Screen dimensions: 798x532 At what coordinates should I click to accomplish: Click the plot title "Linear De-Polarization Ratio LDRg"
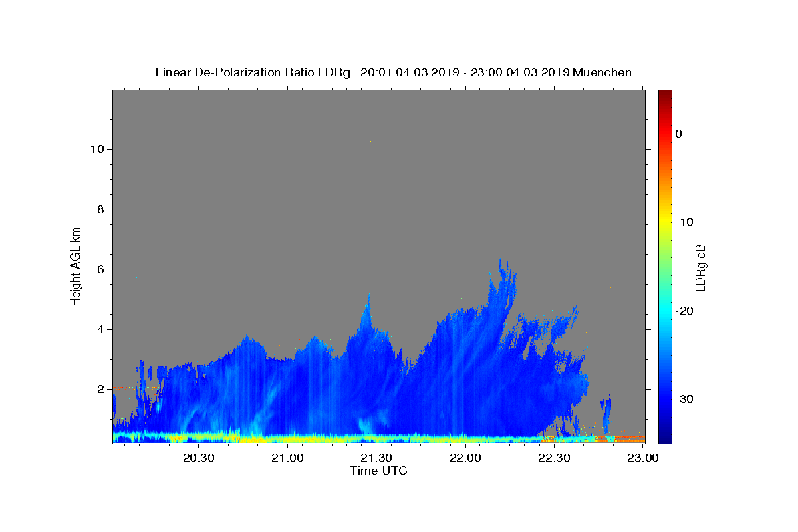pyautogui.click(x=253, y=72)
